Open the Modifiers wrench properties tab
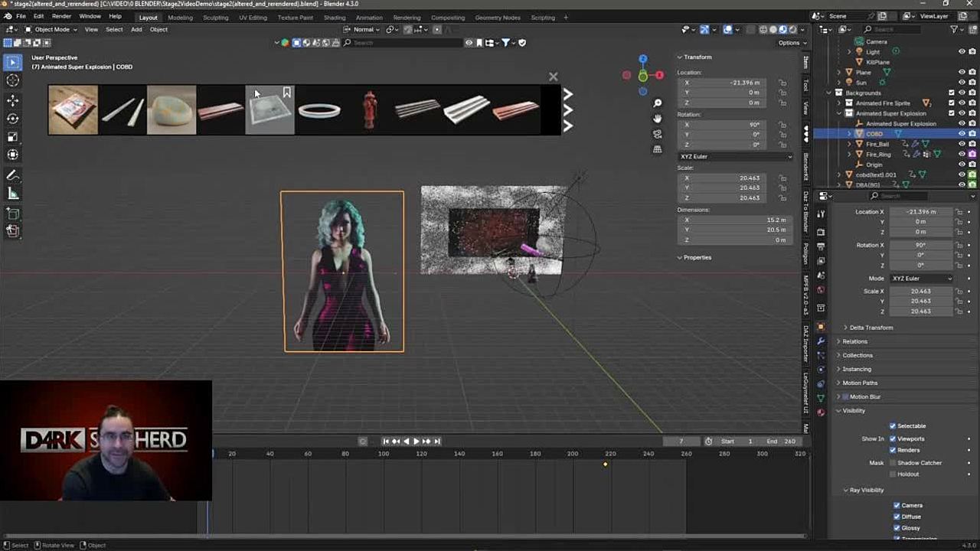980x551 pixels. pyautogui.click(x=821, y=341)
